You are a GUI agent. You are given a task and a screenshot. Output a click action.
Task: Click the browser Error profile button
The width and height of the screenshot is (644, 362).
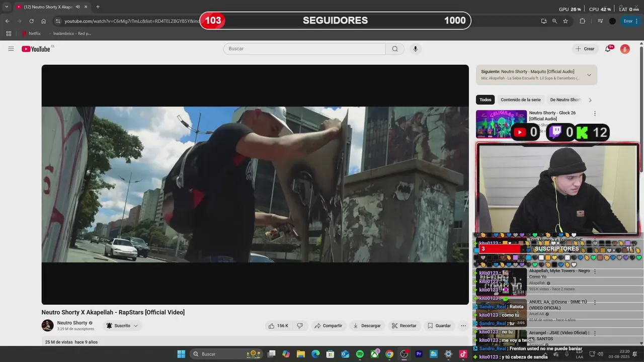[631, 21]
